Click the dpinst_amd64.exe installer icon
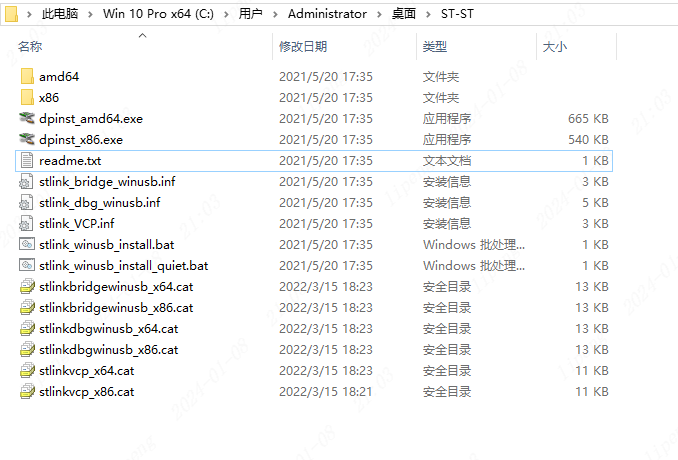The height and width of the screenshot is (460, 678). pos(27,118)
